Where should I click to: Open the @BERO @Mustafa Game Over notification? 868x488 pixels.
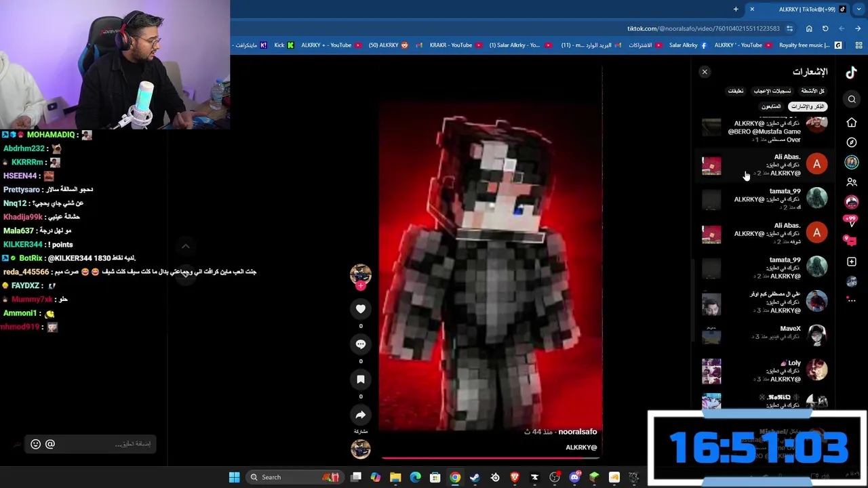[x=765, y=130]
